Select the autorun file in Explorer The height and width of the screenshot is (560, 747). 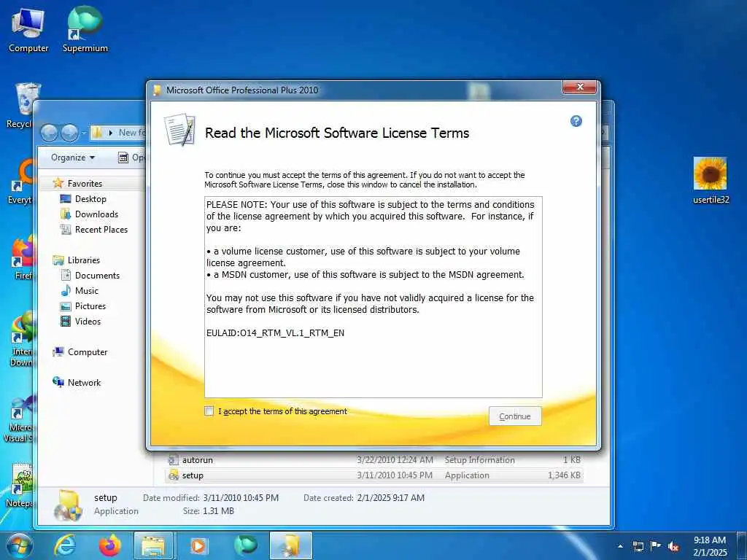pos(374,460)
